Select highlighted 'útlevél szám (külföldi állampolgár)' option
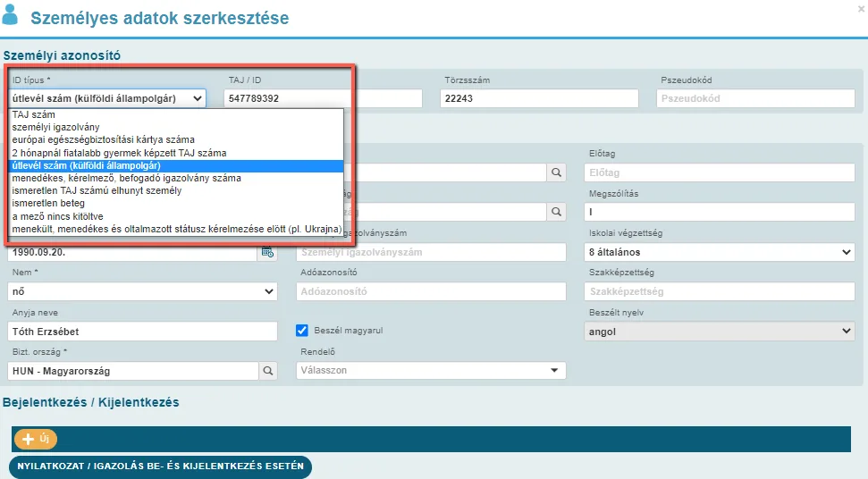Image resolution: width=868 pixels, height=479 pixels. point(177,165)
